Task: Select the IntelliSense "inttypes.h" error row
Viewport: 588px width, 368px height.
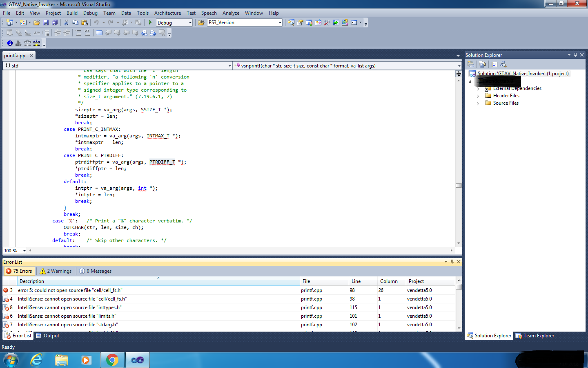Action: coord(229,307)
